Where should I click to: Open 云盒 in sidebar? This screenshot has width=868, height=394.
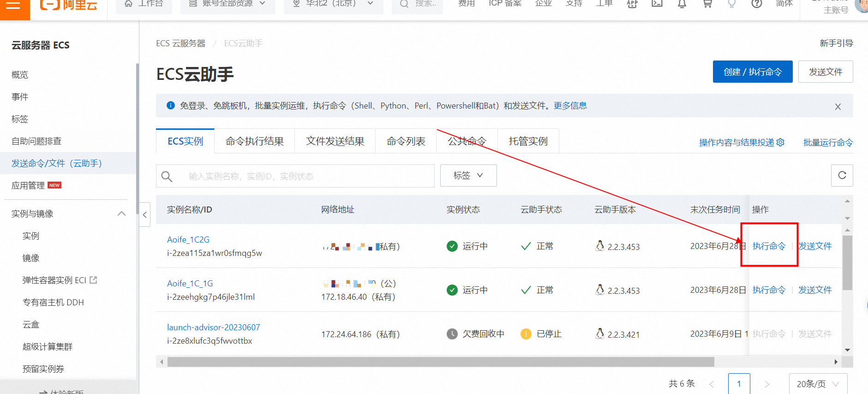(x=31, y=325)
